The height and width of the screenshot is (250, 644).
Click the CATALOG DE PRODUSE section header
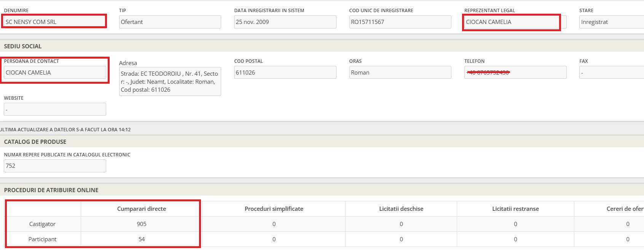[35, 142]
